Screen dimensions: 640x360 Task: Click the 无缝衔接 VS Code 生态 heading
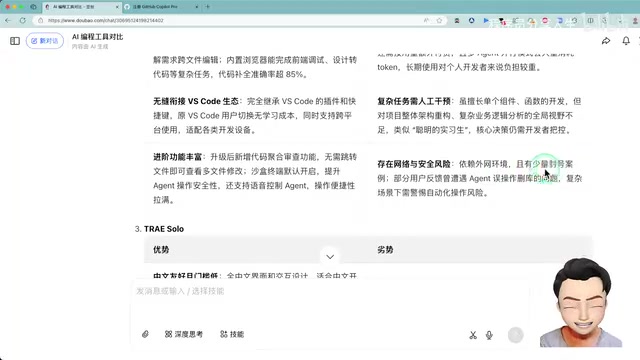(x=196, y=101)
